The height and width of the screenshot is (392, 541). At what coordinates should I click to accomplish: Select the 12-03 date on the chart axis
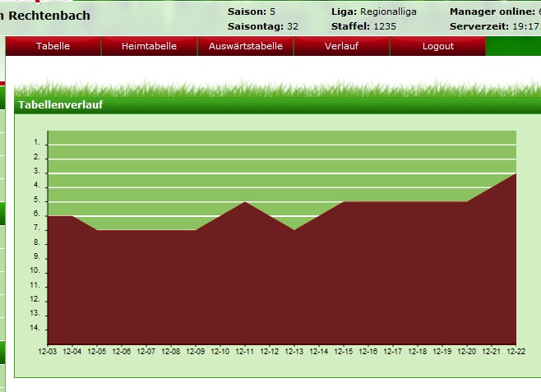click(x=48, y=351)
